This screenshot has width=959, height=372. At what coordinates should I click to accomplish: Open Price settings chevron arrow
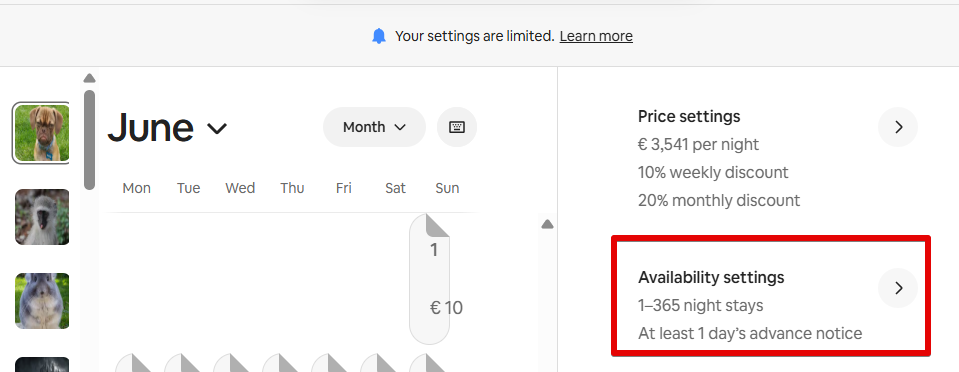[898, 127]
